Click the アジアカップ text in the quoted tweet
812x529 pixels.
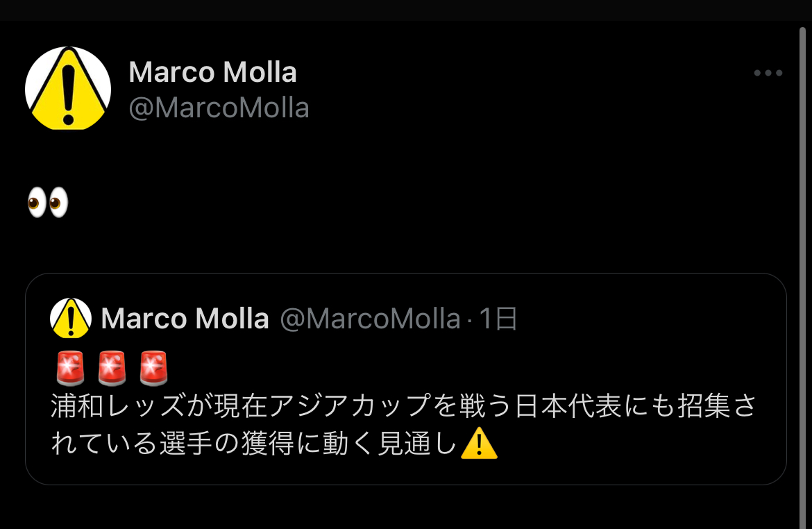pos(350,405)
